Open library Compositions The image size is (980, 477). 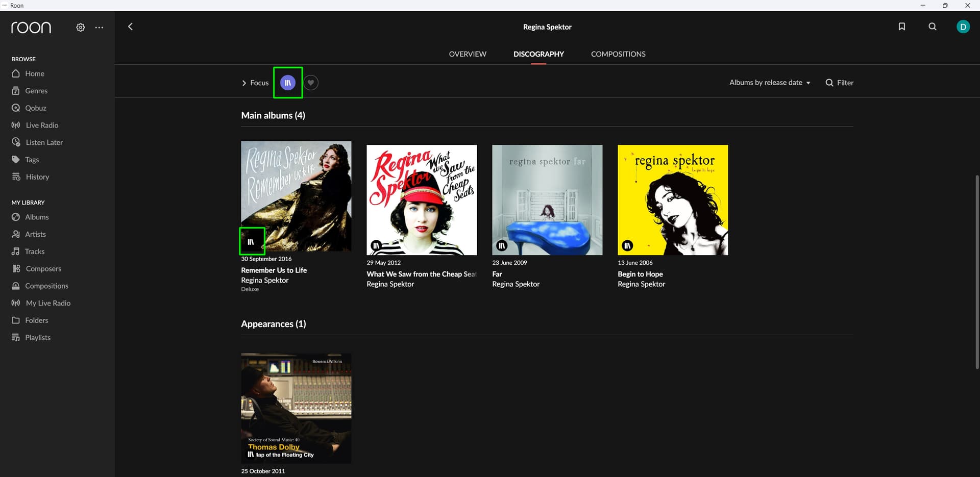tap(40, 286)
